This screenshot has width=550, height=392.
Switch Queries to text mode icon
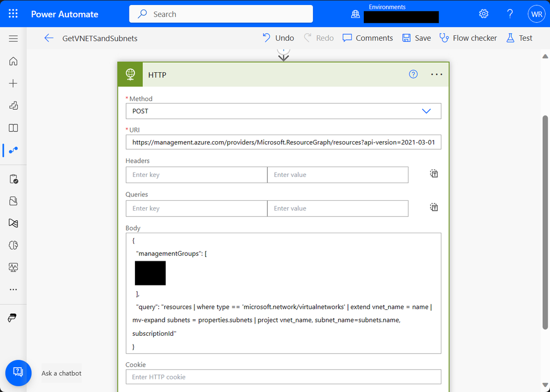tap(434, 207)
